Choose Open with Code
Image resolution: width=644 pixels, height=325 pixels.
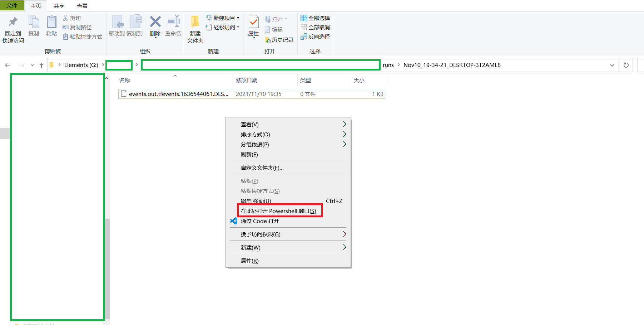click(x=288, y=221)
